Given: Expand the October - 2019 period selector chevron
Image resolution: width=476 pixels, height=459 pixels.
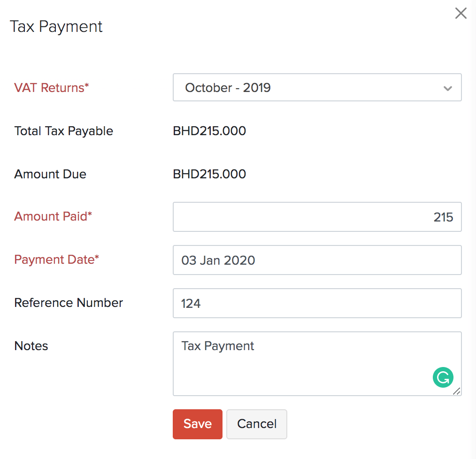Looking at the screenshot, I should click(x=447, y=87).
